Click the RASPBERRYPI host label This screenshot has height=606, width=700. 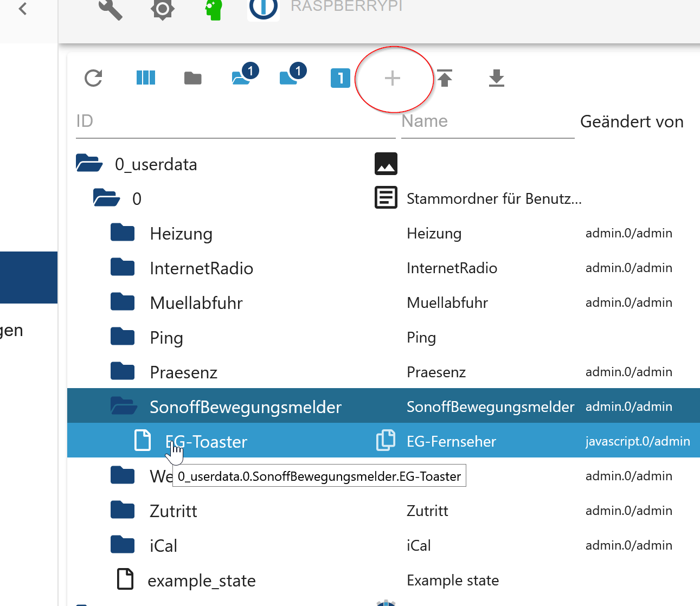(x=346, y=6)
